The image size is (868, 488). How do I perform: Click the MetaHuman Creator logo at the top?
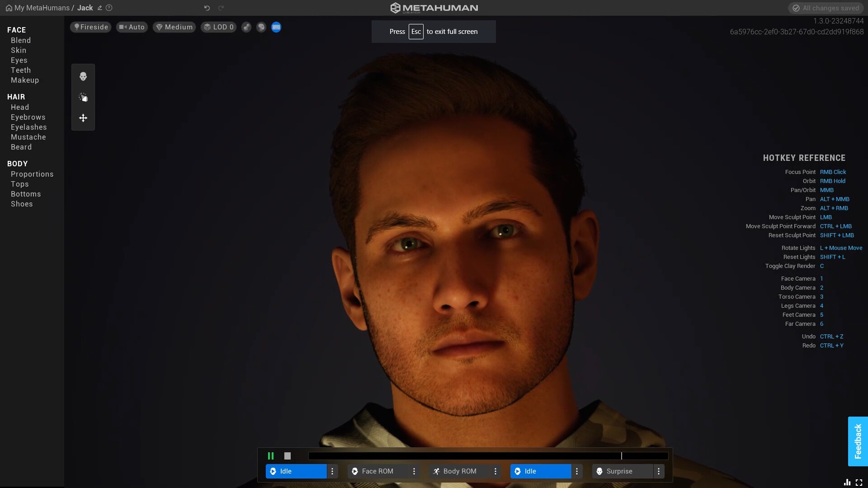click(433, 8)
